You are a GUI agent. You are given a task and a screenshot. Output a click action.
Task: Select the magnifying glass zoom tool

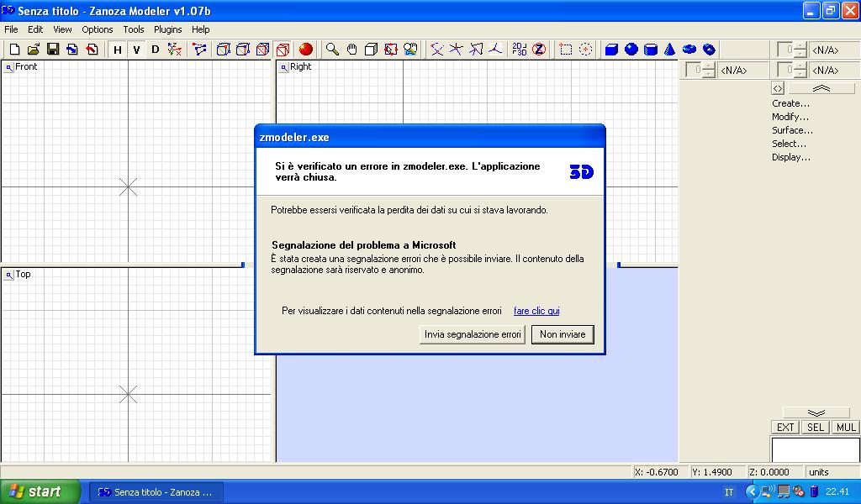point(332,50)
